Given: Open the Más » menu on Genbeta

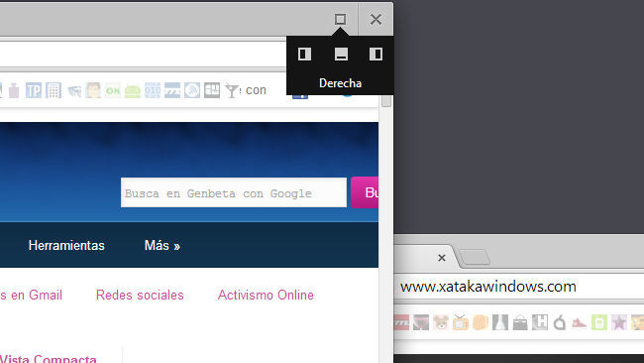Looking at the screenshot, I should (x=162, y=245).
